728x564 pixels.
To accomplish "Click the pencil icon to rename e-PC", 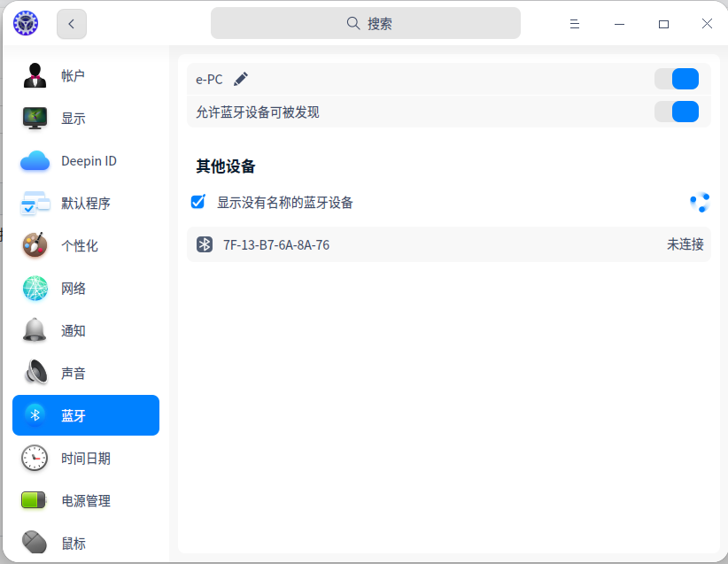I will click(x=240, y=79).
